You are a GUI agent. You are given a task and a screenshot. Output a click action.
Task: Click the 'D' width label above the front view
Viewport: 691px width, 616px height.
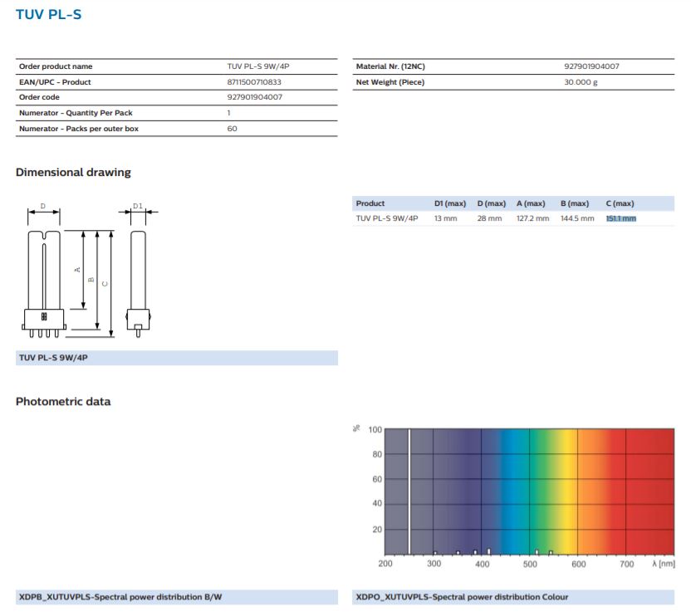pyautogui.click(x=42, y=206)
